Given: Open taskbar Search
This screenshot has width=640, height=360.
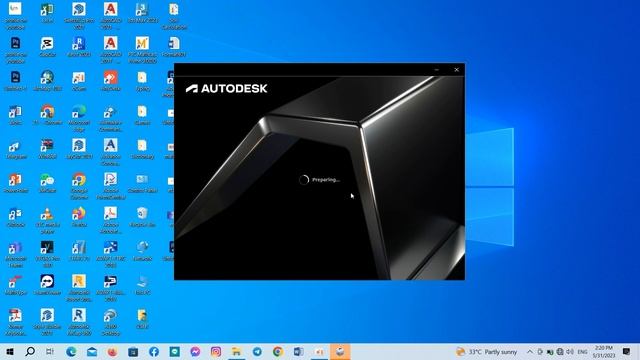Looking at the screenshot, I should click(30, 351).
